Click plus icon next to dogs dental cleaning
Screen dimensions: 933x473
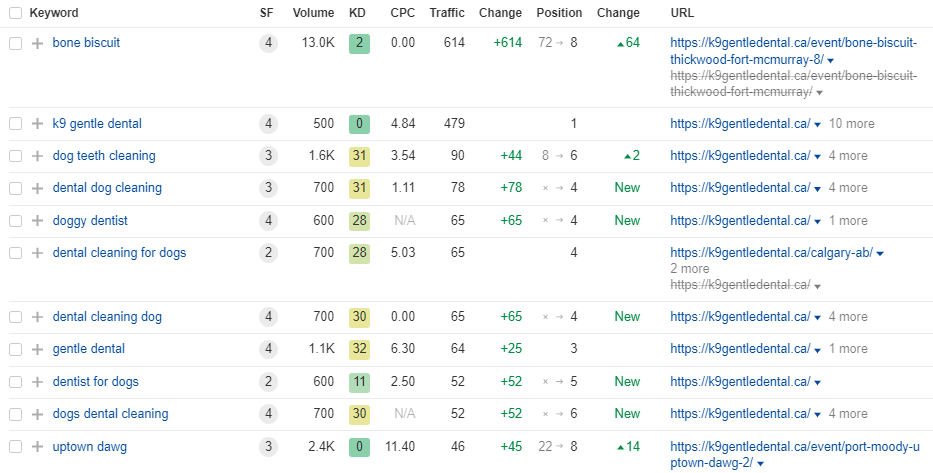(37, 414)
